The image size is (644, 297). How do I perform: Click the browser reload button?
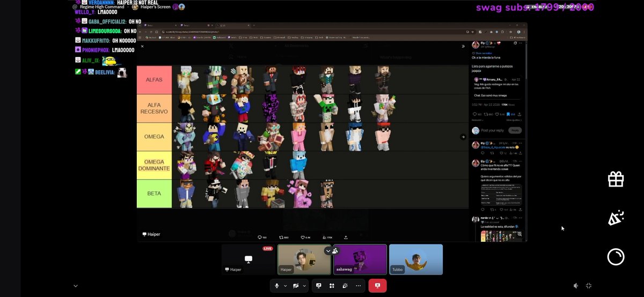tap(152, 32)
